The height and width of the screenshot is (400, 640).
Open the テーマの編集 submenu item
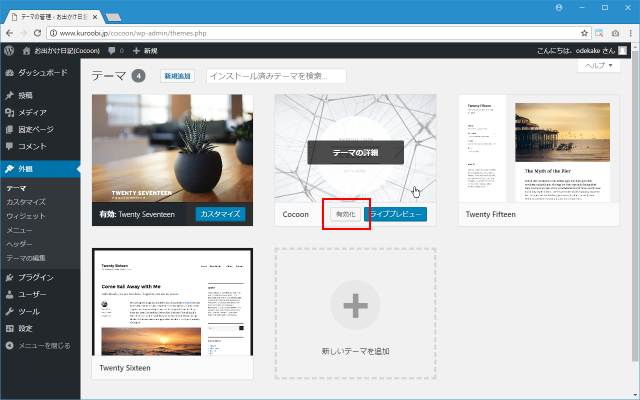click(x=26, y=258)
